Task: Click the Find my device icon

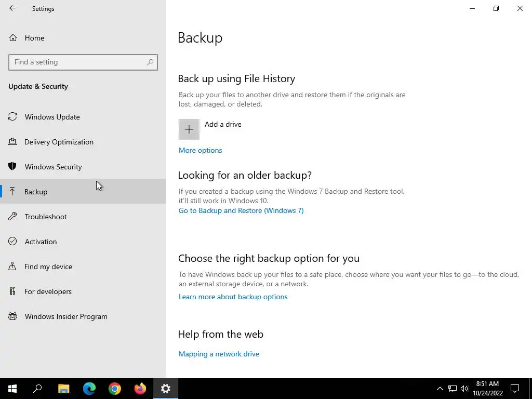Action: (12, 266)
